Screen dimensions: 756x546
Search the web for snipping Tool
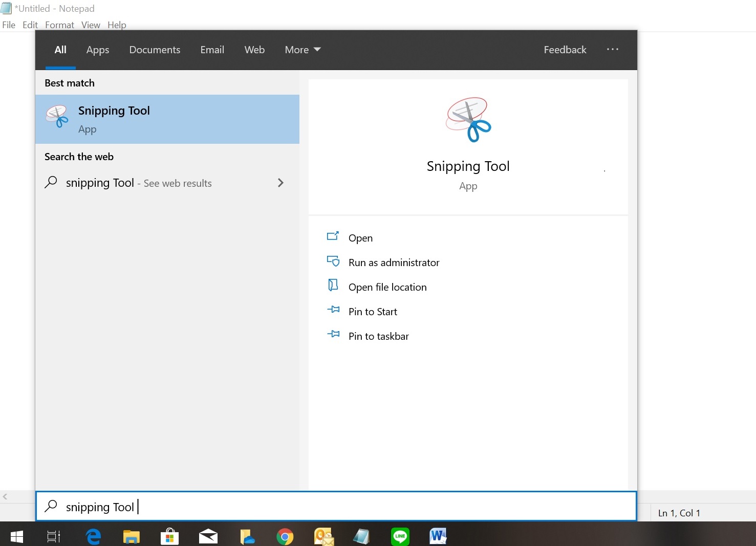coord(167,183)
